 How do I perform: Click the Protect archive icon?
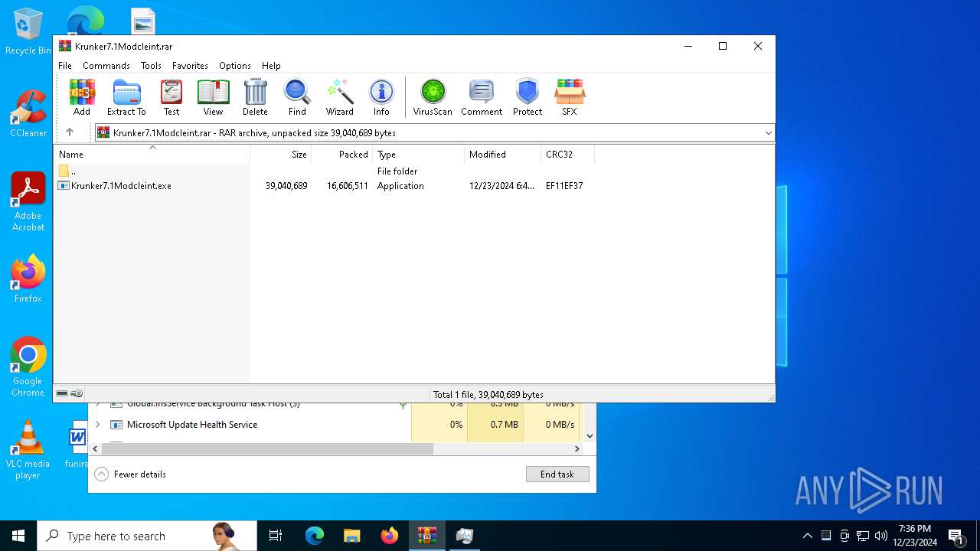click(x=528, y=97)
